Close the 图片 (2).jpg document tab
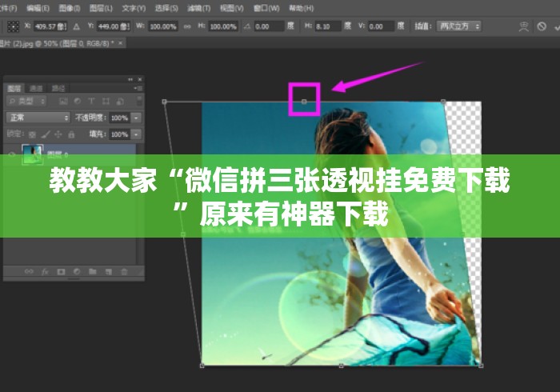Screen dimensions: 560x392 120,43
